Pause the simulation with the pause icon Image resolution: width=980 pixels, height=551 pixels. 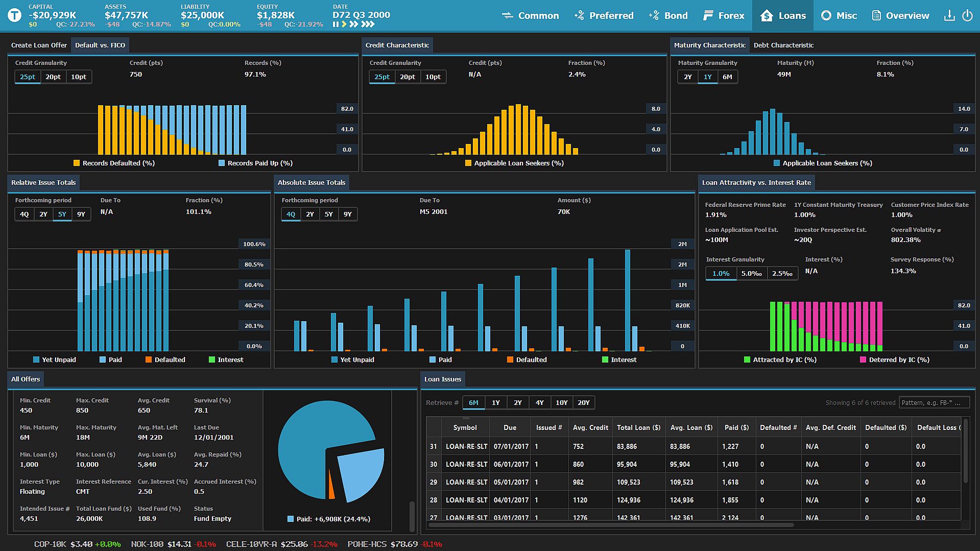(x=336, y=25)
